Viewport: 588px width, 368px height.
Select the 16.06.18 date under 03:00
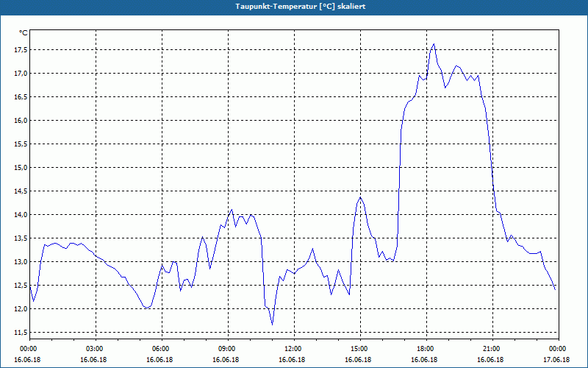click(93, 360)
